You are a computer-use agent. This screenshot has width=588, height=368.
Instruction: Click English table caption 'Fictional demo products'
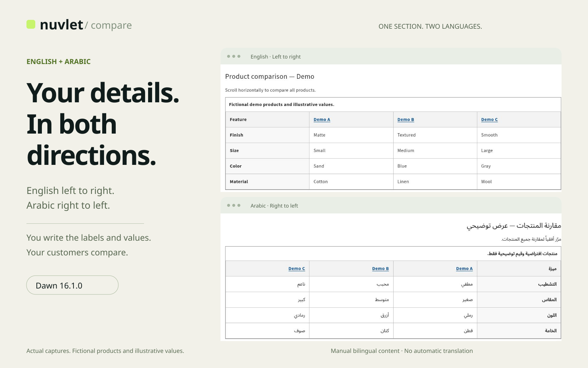pos(282,105)
